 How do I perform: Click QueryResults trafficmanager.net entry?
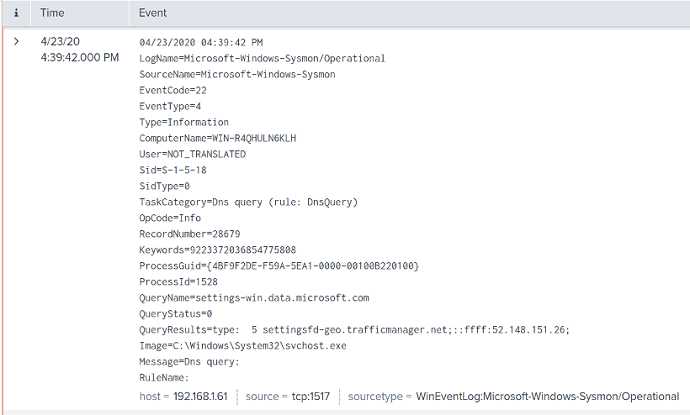363,330
